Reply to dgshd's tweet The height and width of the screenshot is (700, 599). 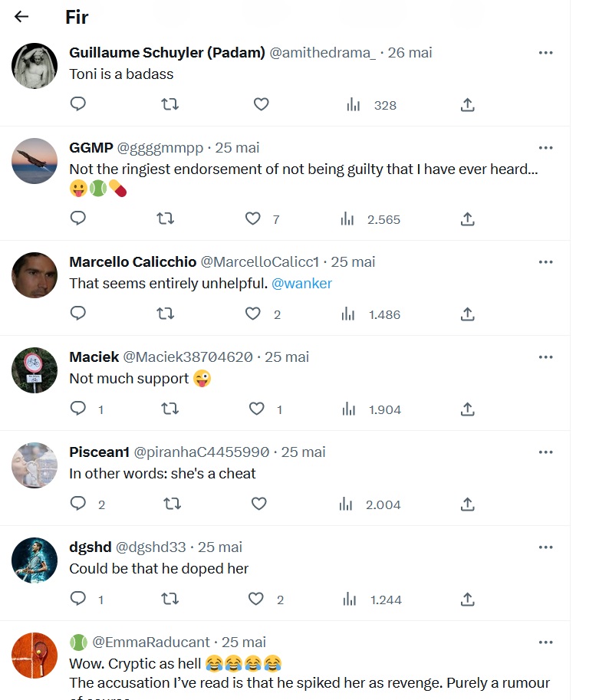point(78,599)
